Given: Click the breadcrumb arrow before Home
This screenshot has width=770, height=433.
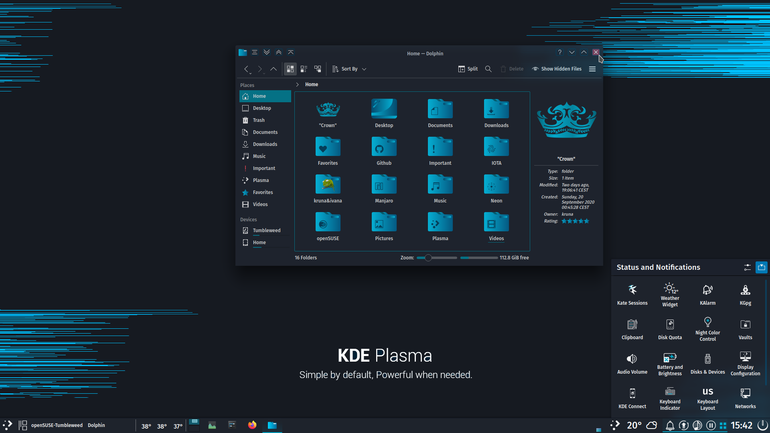Looking at the screenshot, I should pos(297,84).
